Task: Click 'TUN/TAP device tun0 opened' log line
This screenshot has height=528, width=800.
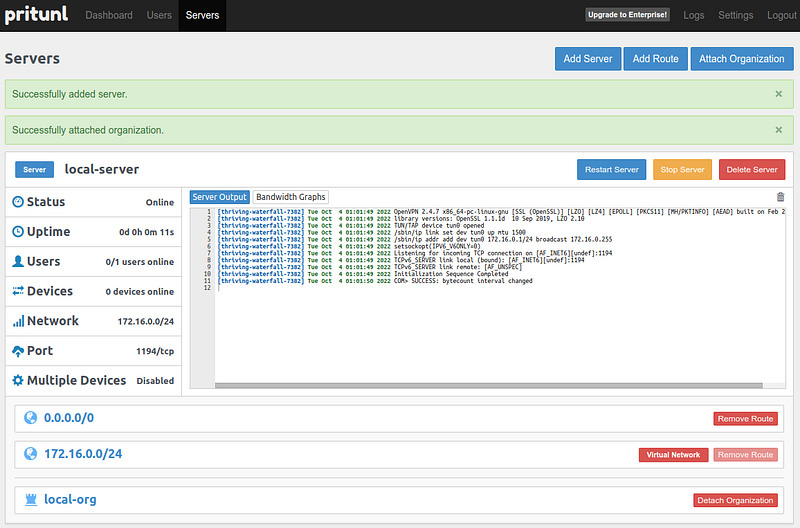Action: tap(439, 225)
